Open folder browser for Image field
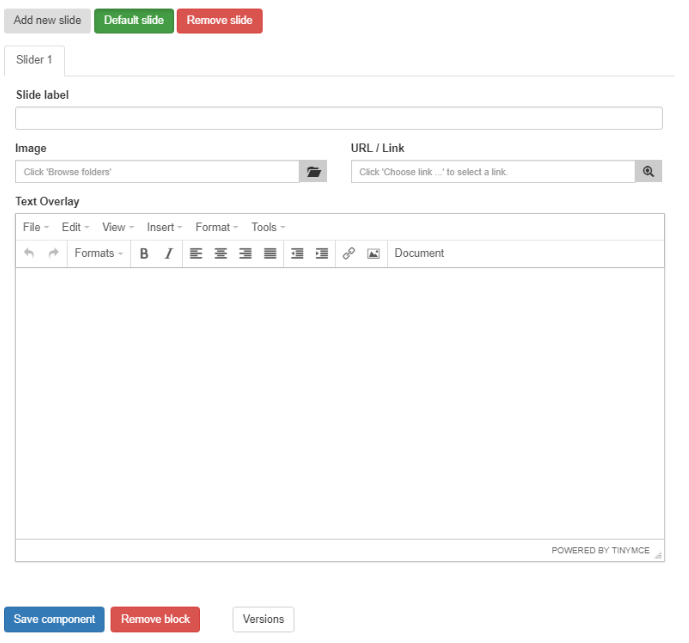Screen dimensions: 689x643 coord(314,172)
